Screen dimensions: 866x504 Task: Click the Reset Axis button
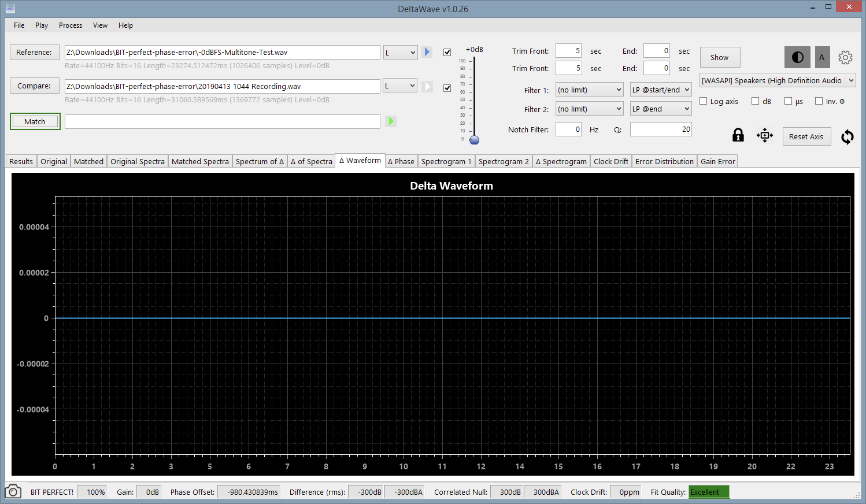pos(806,136)
